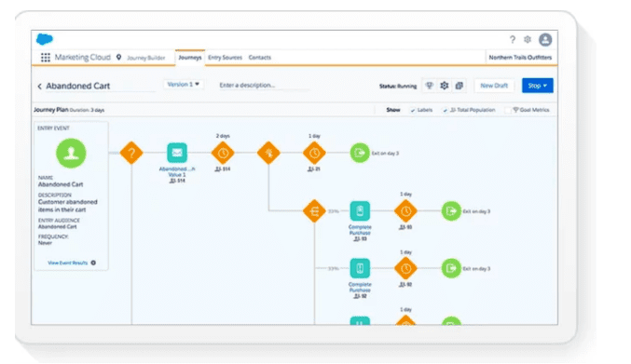Click the copy journey icon
This screenshot has height=364, width=631.
460,85
